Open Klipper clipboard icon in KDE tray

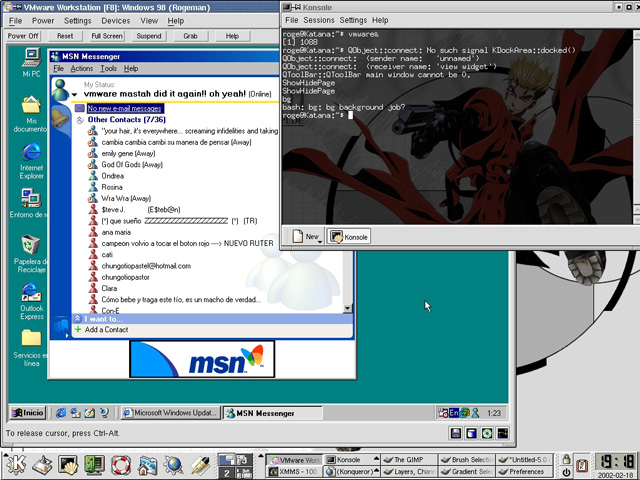(582, 466)
